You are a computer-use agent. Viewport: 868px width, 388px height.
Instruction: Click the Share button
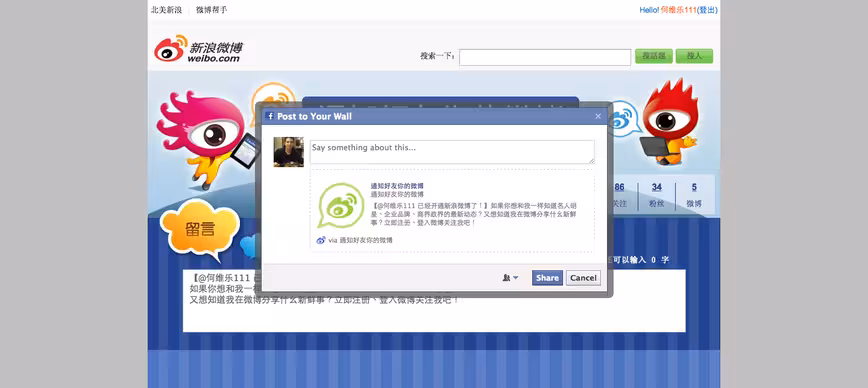547,278
